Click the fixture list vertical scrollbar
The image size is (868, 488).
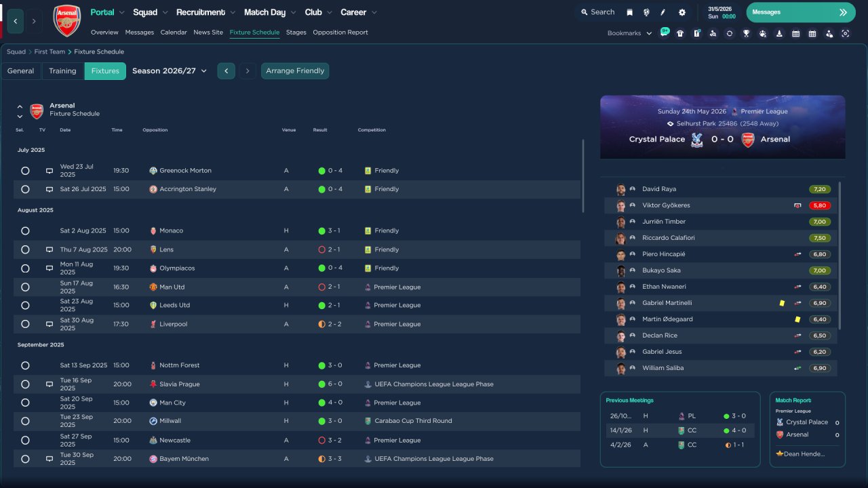click(x=583, y=176)
